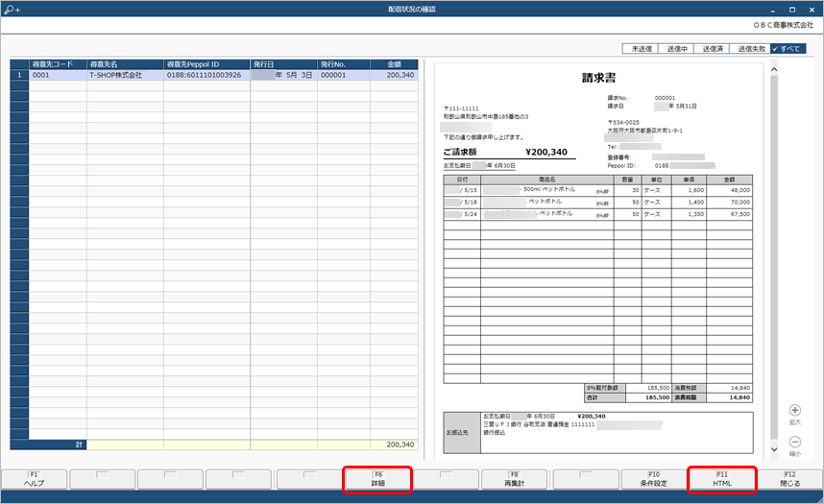
Task: Select row 1 T-SHOP株式会社
Action: tap(214, 75)
